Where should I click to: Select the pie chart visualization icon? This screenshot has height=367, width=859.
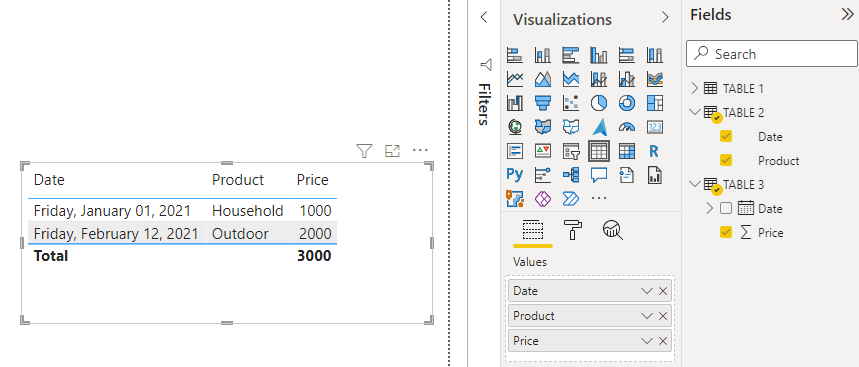pos(599,102)
